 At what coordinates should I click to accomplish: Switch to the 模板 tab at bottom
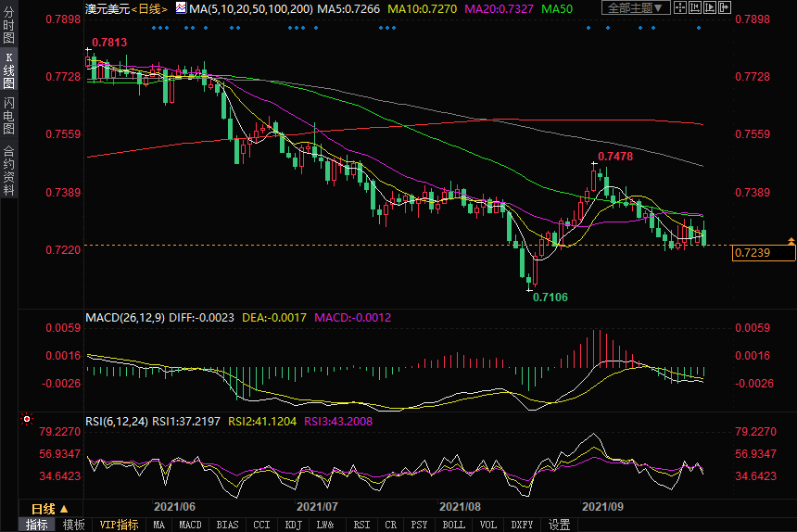coord(73,525)
